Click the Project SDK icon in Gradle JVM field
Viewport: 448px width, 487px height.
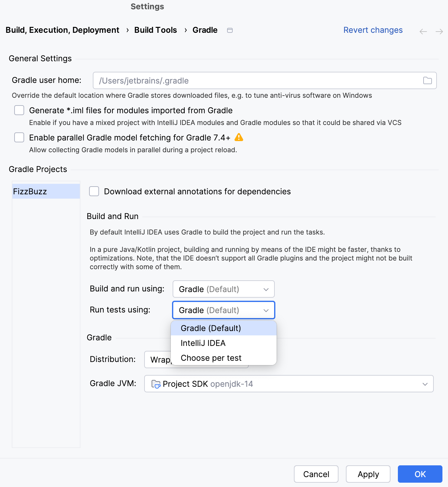point(156,384)
